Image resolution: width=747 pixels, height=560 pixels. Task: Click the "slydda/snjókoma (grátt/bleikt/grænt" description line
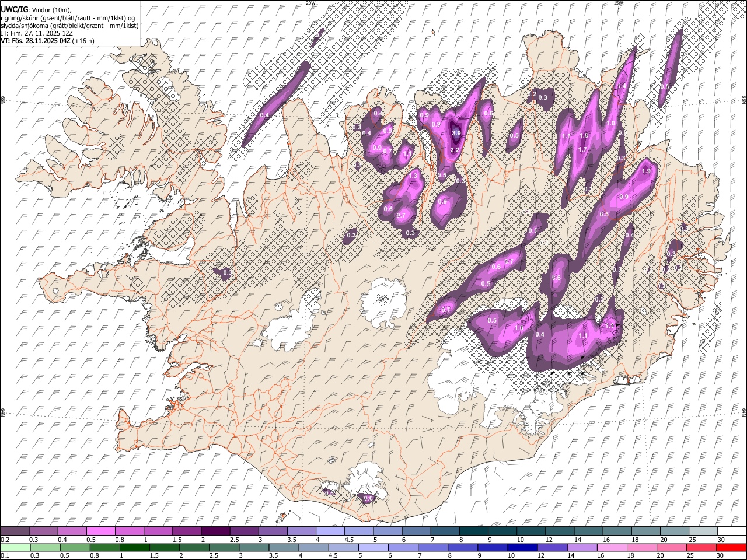(x=69, y=26)
